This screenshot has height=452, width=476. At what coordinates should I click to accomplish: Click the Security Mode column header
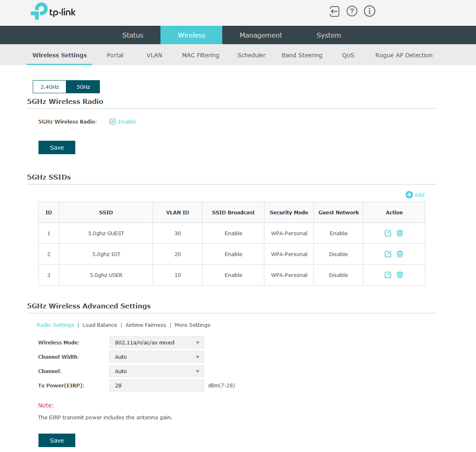pos(289,212)
